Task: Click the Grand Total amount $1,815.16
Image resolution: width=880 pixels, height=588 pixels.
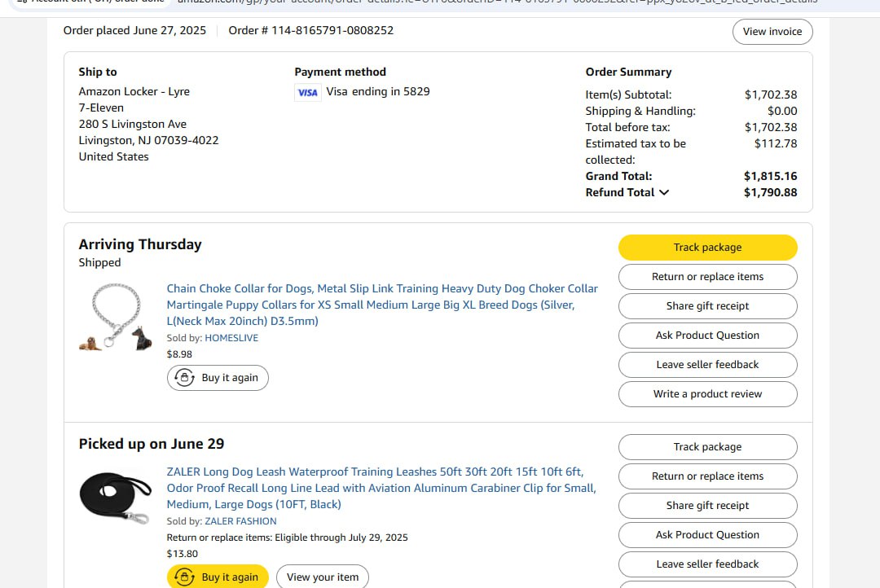Action: tap(771, 176)
